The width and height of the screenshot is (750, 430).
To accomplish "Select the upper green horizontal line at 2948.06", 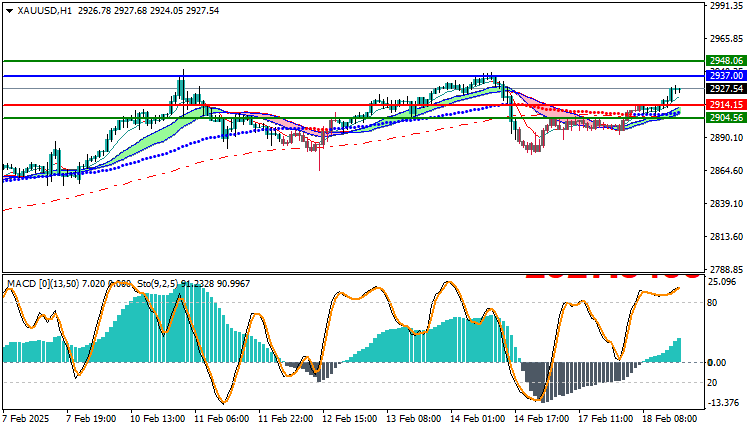I will click(x=354, y=61).
